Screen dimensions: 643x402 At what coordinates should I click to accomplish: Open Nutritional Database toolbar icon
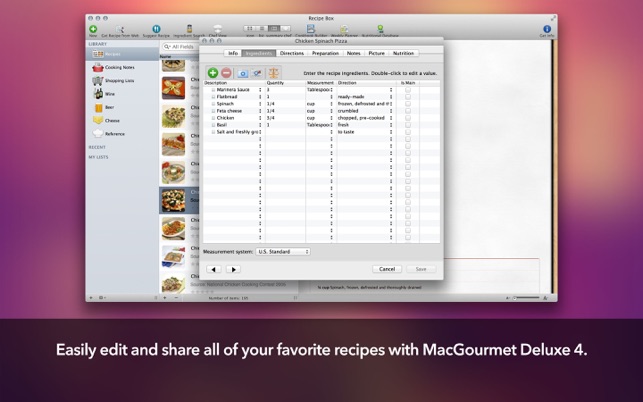[380, 29]
